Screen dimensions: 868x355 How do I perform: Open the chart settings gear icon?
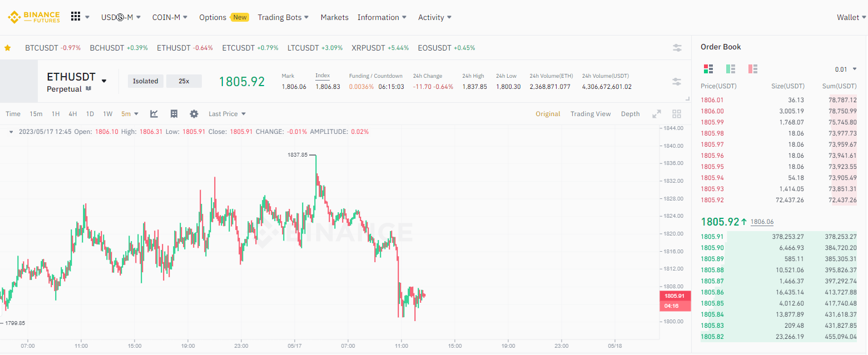click(x=194, y=114)
